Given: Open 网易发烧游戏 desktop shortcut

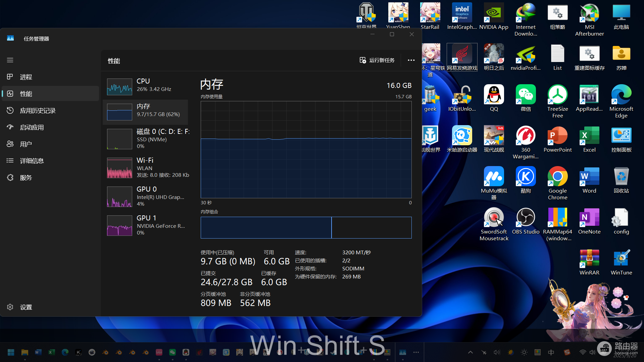Looking at the screenshot, I should click(x=462, y=57).
